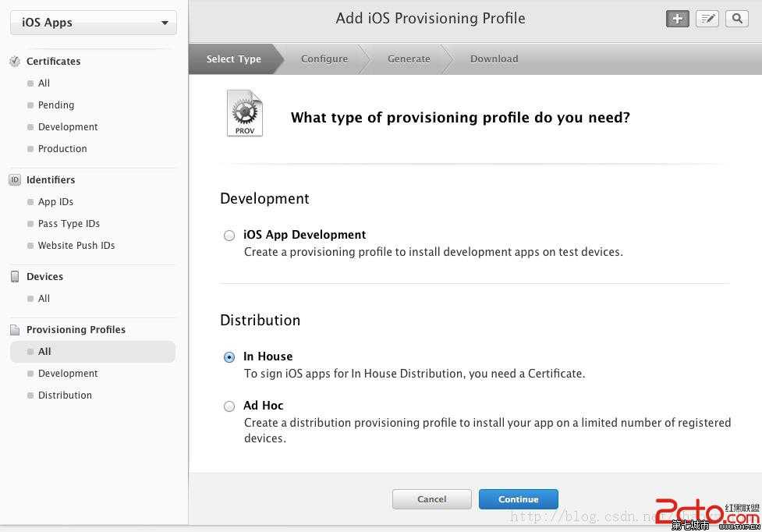Image resolution: width=762 pixels, height=532 pixels.
Task: Click the Devices phone icon
Action: point(15,276)
